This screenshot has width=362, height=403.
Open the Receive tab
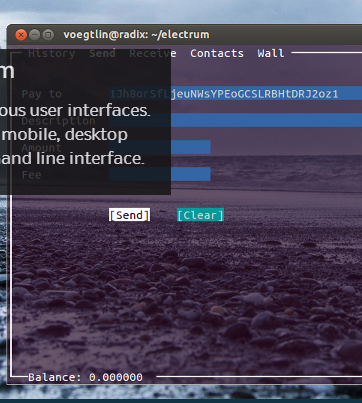click(x=153, y=53)
